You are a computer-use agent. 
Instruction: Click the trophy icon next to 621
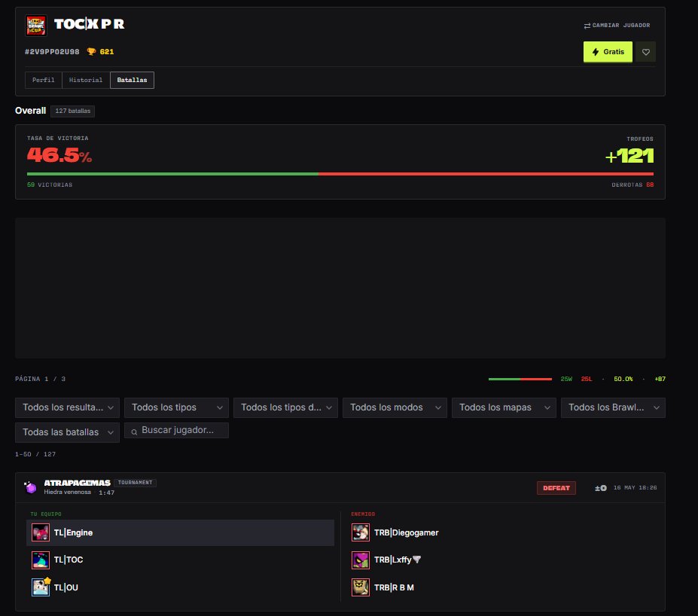coord(91,52)
